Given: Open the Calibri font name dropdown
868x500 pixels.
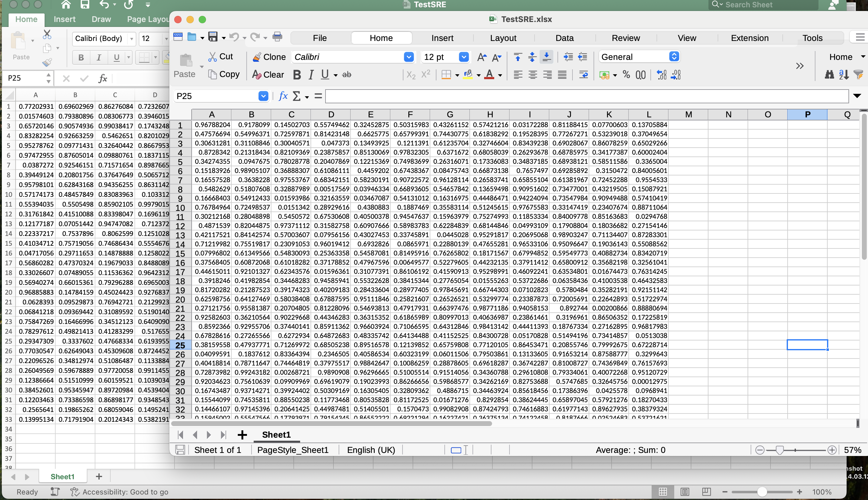Looking at the screenshot, I should [409, 57].
